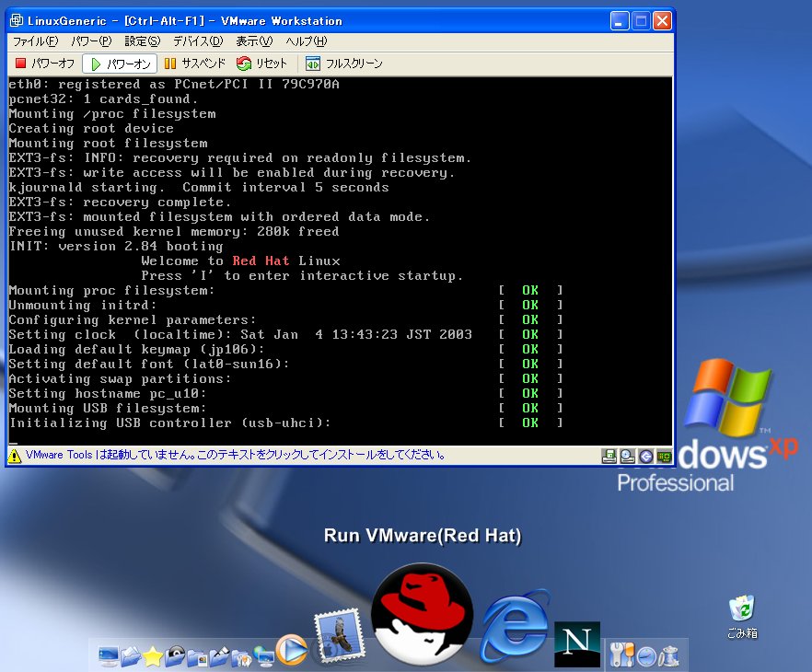Click the green Power On button
The height and width of the screenshot is (672, 812).
tap(120, 64)
